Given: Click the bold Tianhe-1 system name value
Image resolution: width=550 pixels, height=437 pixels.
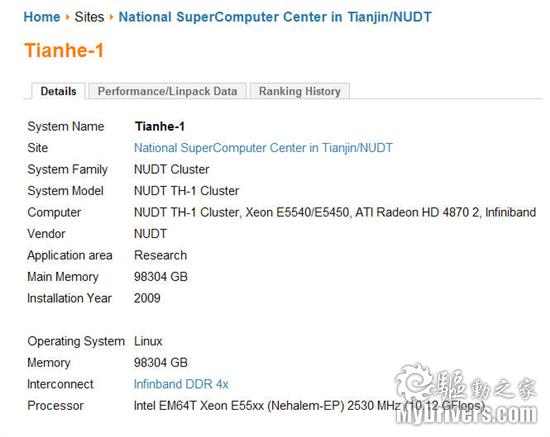Looking at the screenshot, I should [160, 126].
